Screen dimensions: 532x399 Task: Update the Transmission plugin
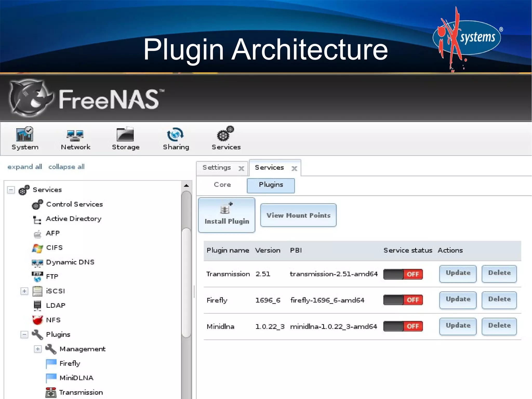click(x=458, y=274)
